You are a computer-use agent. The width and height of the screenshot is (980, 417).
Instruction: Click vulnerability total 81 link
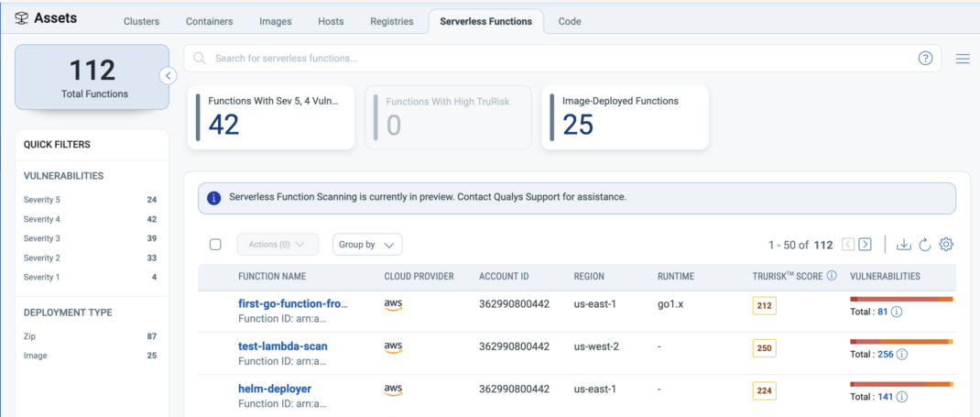pos(883,312)
